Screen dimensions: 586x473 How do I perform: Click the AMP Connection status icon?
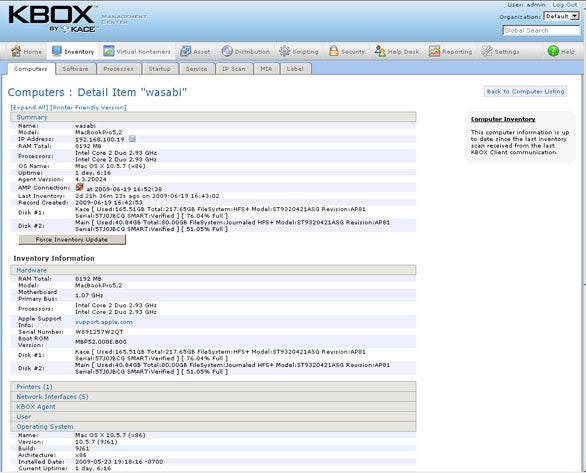tap(80, 187)
